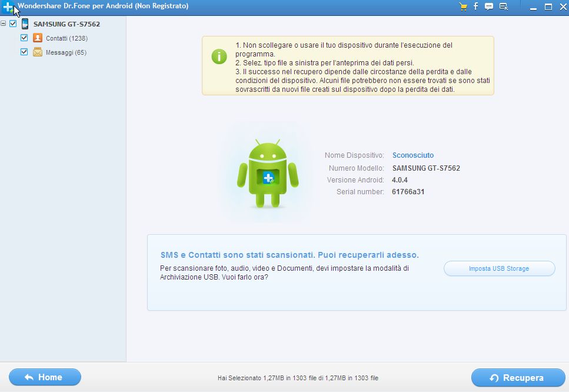The image size is (569, 392).
Task: Click the Recupera button
Action: [x=518, y=378]
